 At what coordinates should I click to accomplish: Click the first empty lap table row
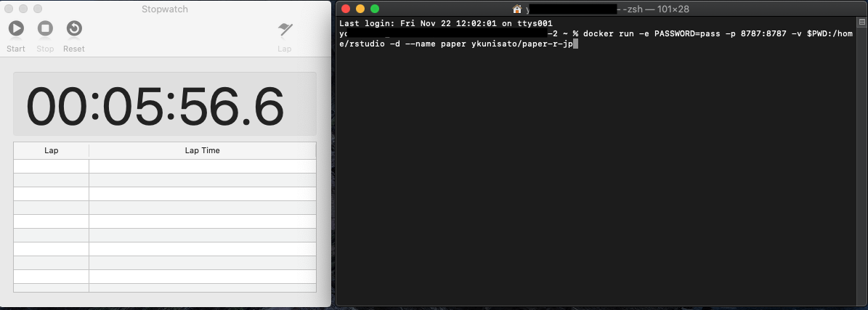pos(165,166)
